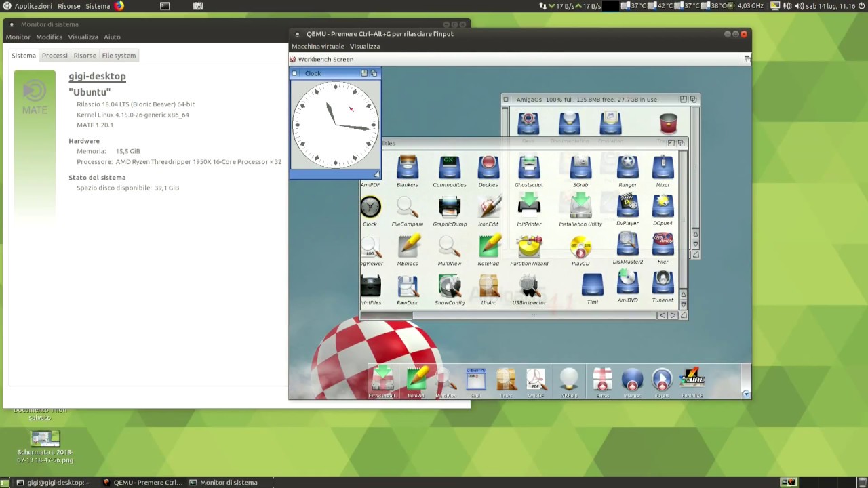Select the RawDisk utility icon
The width and height of the screenshot is (868, 488).
click(408, 286)
